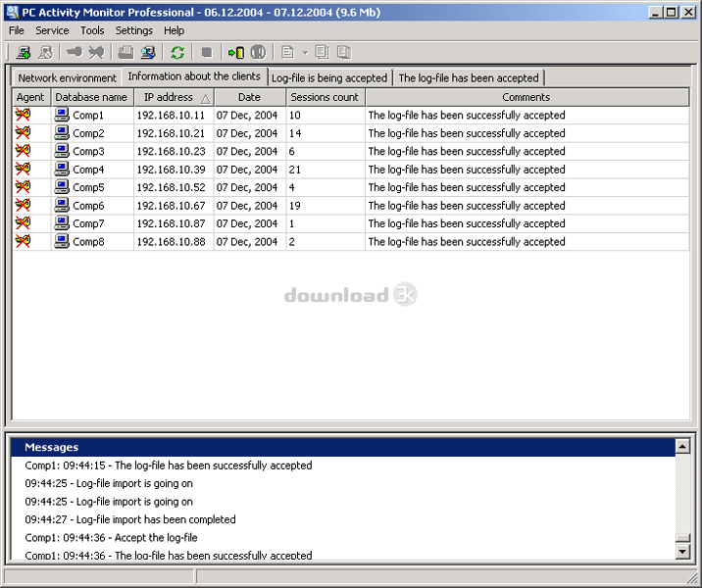Click the last stacked pages toolbar icon
Image resolution: width=702 pixels, height=588 pixels.
point(344,53)
